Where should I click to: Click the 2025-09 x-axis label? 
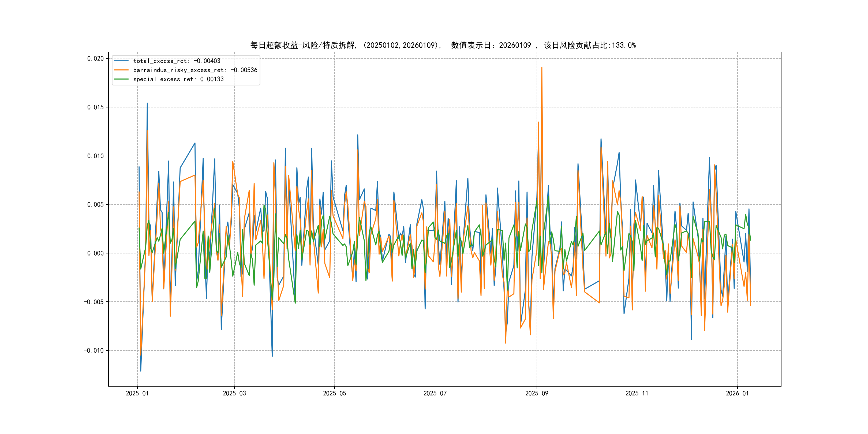[536, 394]
